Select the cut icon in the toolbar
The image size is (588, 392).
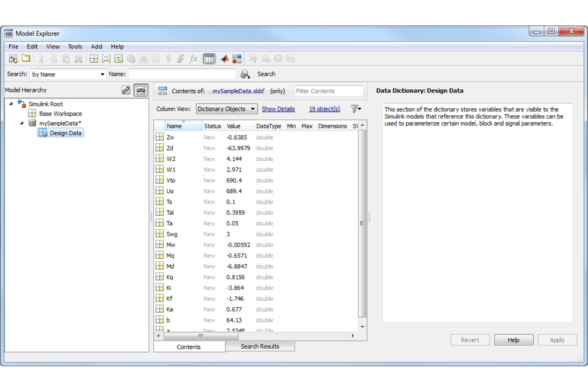coord(41,58)
